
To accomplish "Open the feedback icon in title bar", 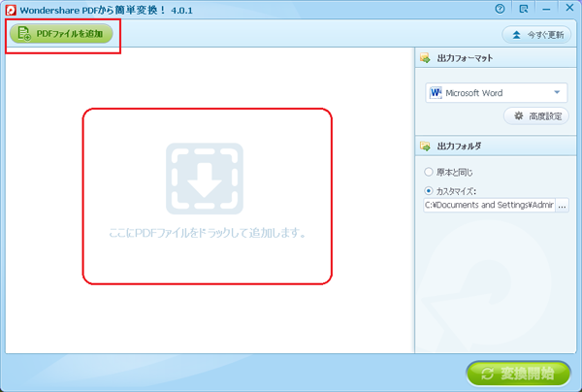I will click(x=524, y=9).
